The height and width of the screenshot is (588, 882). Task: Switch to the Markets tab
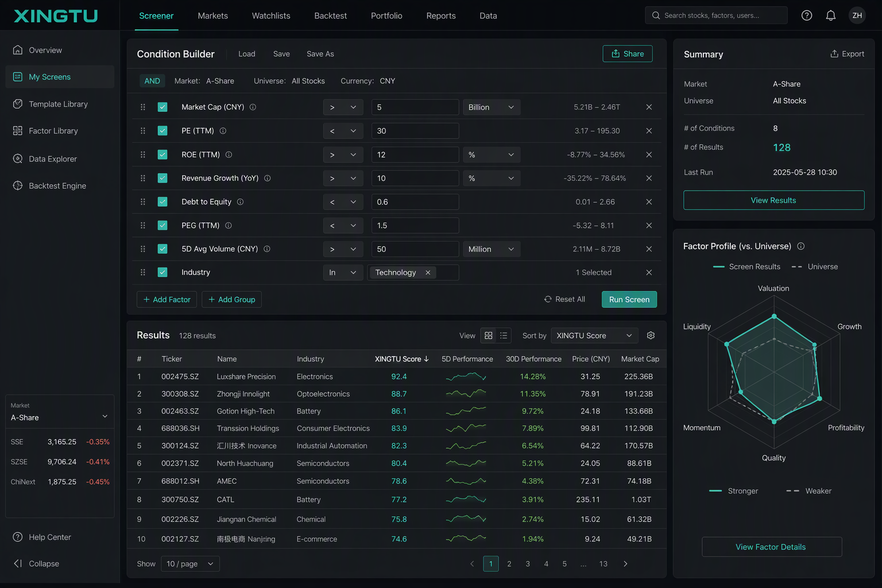[x=213, y=16]
